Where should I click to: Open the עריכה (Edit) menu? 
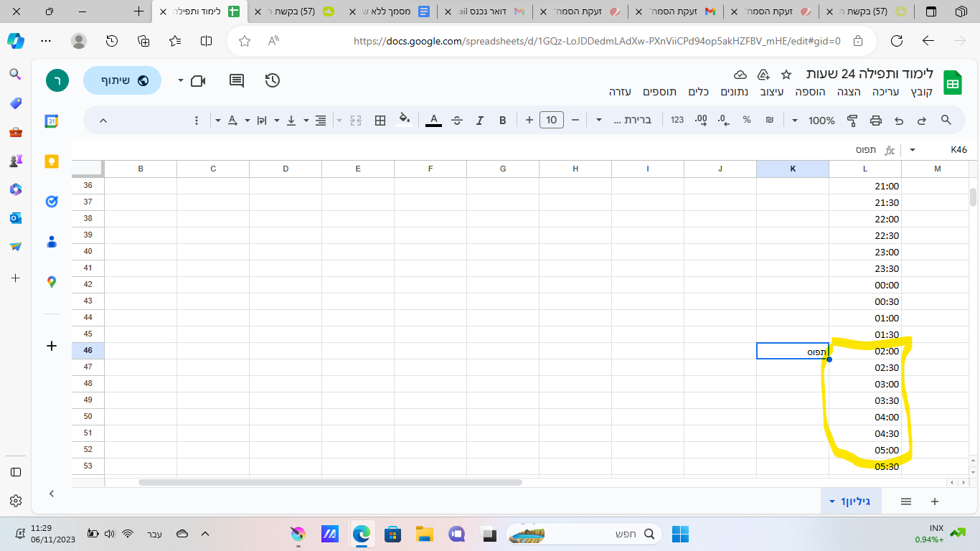pyautogui.click(x=885, y=92)
